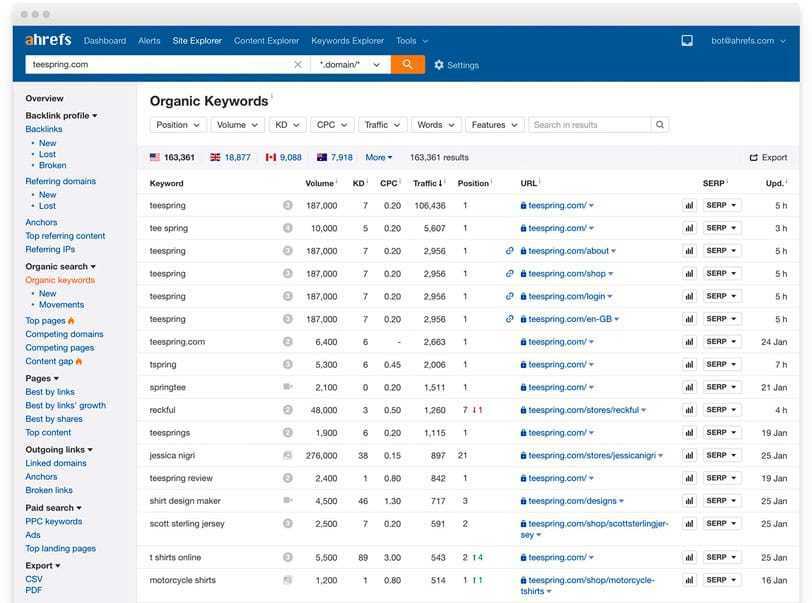812x603 pixels.
Task: Switch to Site Explorer tab
Action: (x=197, y=40)
